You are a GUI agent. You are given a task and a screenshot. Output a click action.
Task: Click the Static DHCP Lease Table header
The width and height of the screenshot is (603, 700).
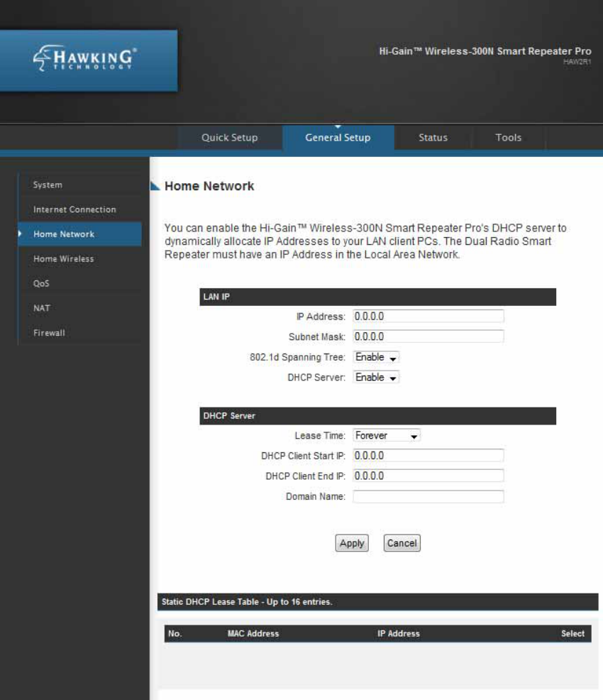tap(378, 602)
